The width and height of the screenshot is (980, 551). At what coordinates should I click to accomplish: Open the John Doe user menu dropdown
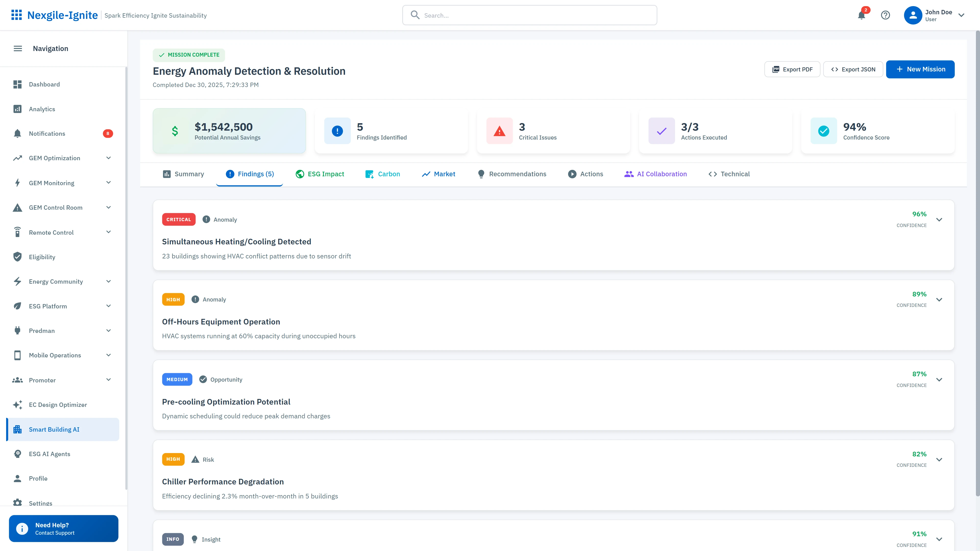961,15
